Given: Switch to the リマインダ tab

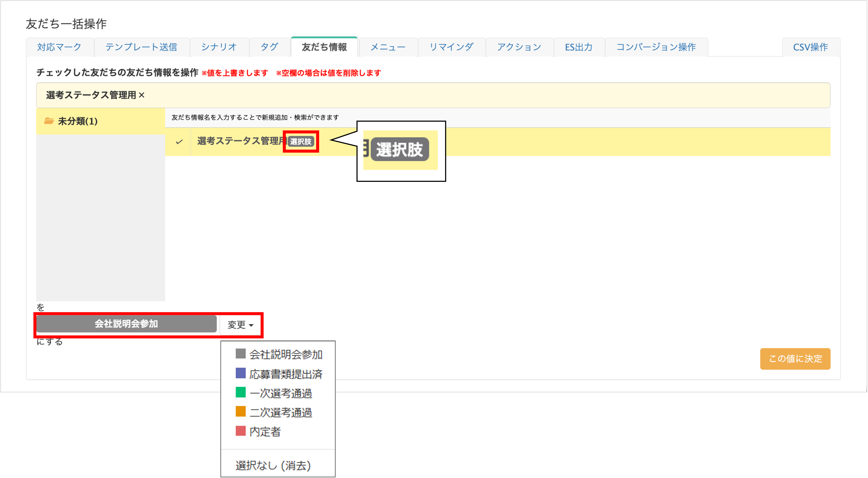Looking at the screenshot, I should tap(451, 47).
